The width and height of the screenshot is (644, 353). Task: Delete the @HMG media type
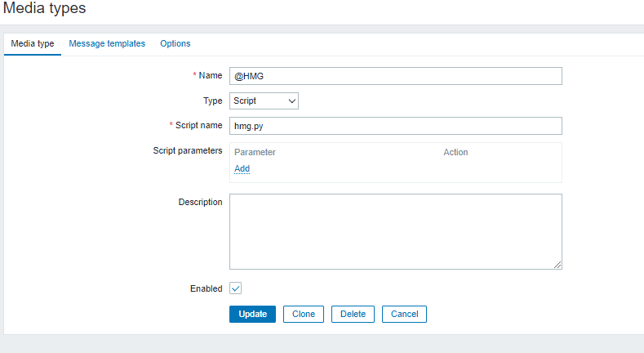353,314
